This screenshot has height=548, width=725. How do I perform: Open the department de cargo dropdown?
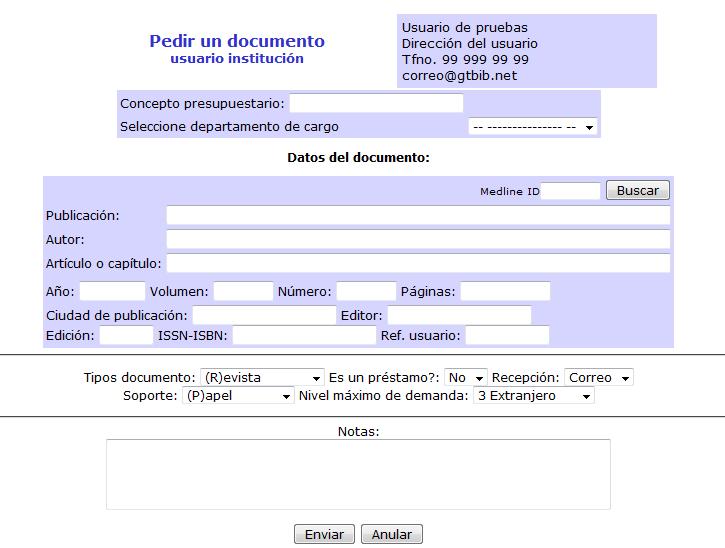coord(532,127)
